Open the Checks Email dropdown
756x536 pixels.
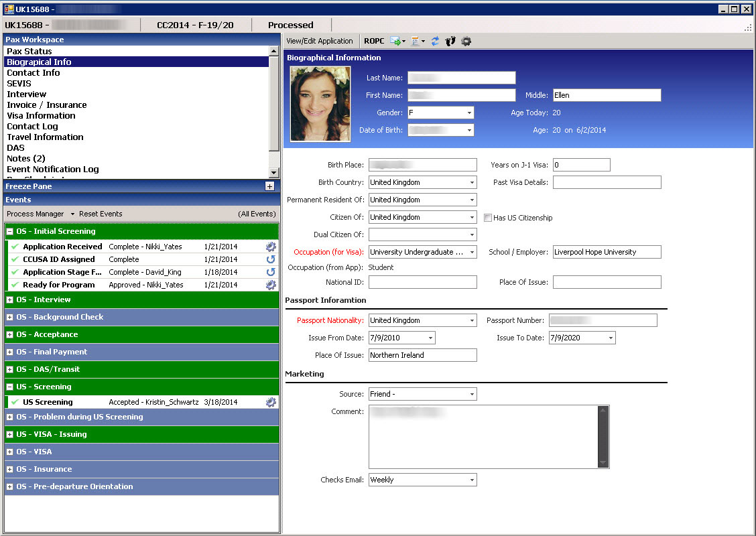(x=472, y=480)
